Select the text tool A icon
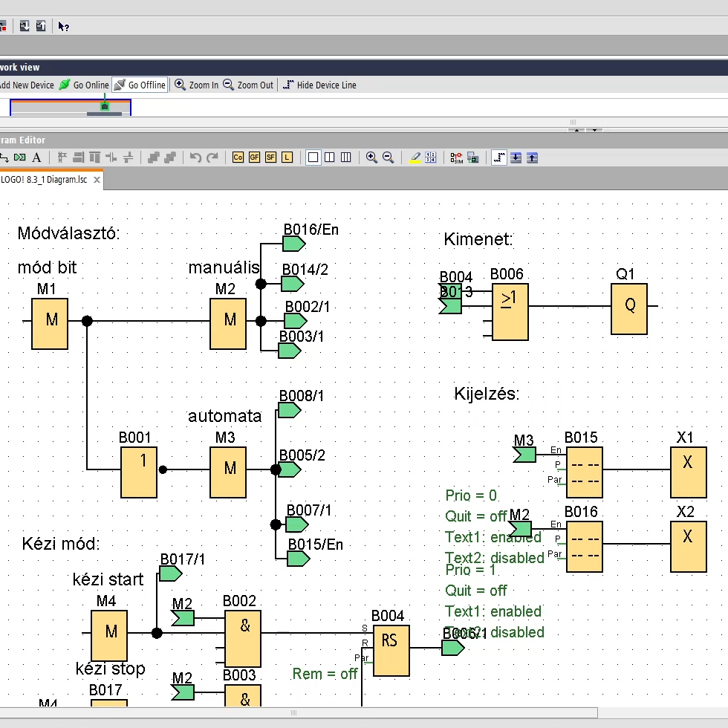728x728 pixels. [x=36, y=157]
